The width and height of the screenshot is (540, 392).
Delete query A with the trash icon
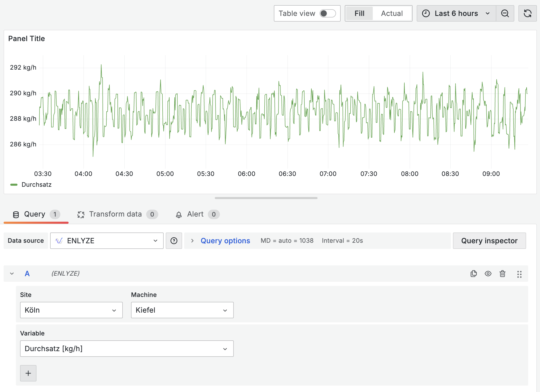[502, 274]
